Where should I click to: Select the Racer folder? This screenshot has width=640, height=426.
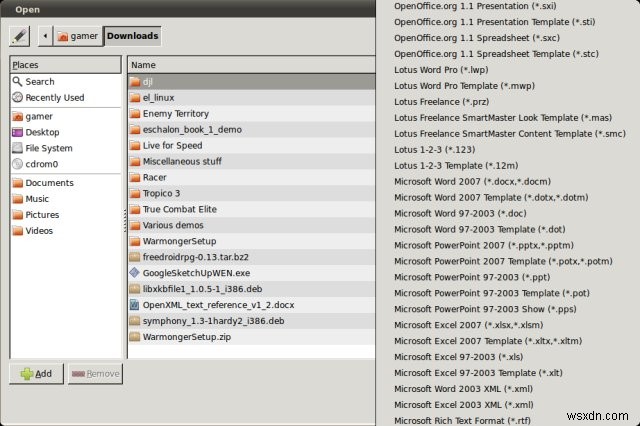pos(251,177)
